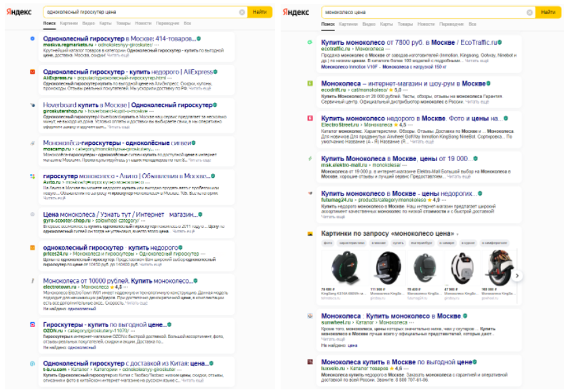This screenshot has width=568, height=392.
Task: Click the ElectroStreet.ru result favicon
Action: point(310,118)
